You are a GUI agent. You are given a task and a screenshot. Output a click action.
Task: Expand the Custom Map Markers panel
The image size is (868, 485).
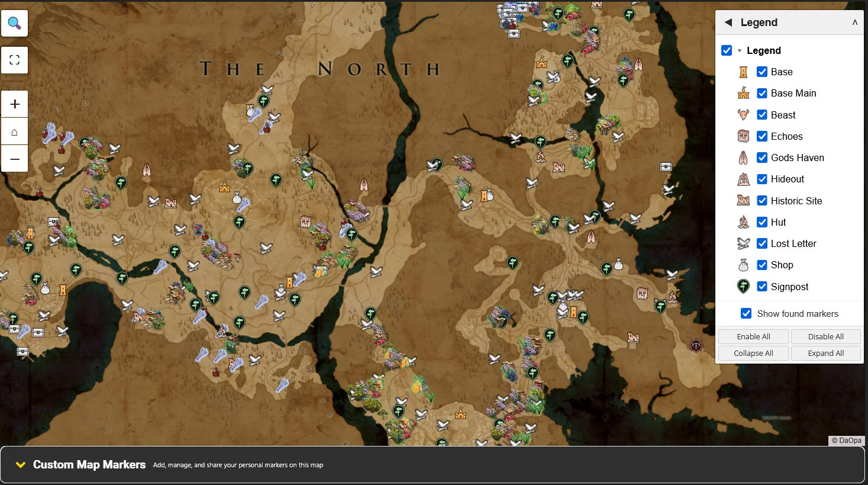(21, 465)
